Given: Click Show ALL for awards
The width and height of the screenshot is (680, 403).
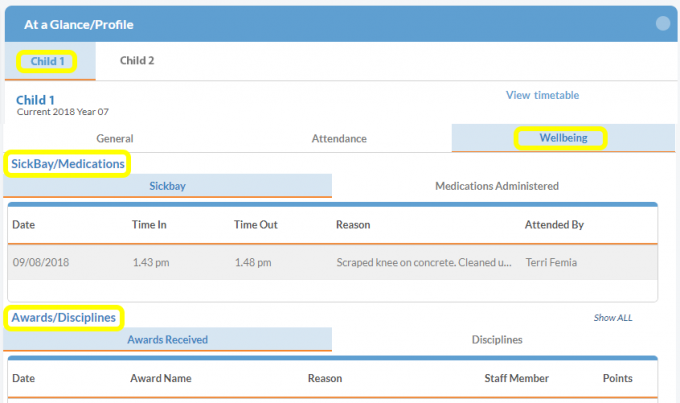Looking at the screenshot, I should 612,318.
